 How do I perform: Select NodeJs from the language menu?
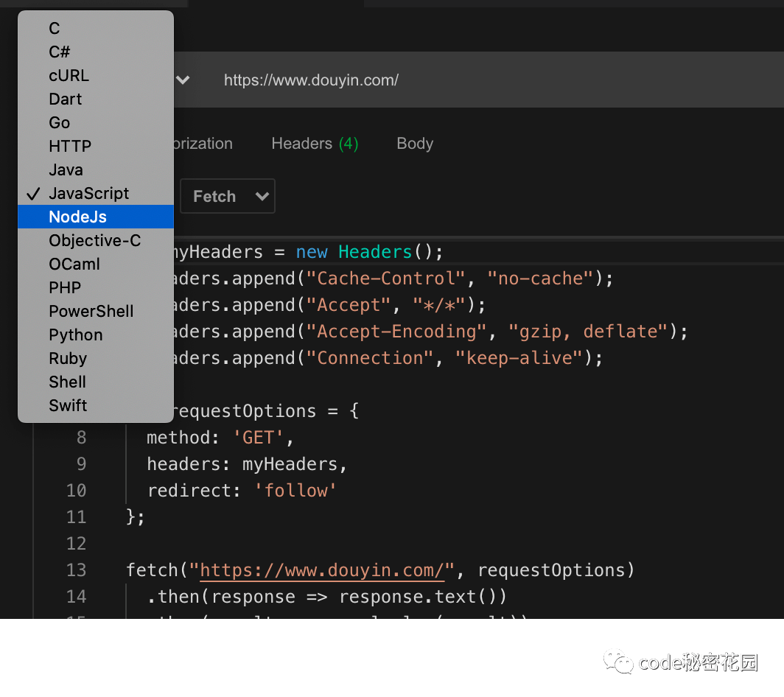click(x=78, y=217)
